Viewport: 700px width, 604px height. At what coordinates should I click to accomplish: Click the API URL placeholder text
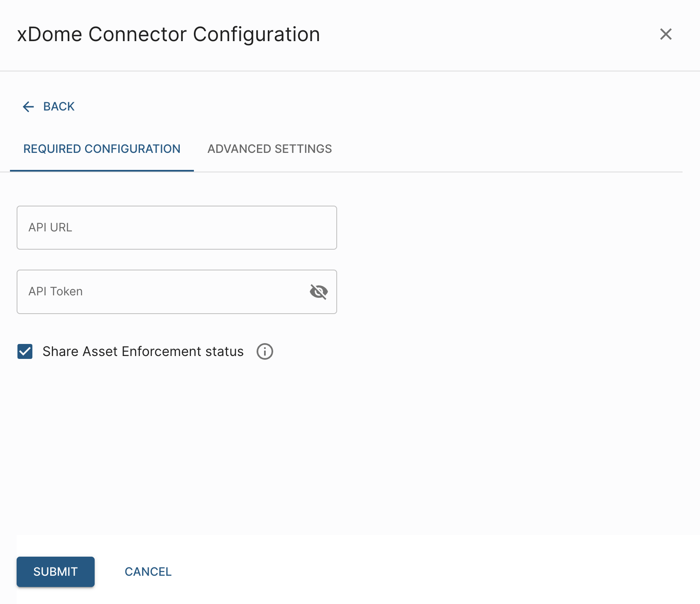pyautogui.click(x=50, y=228)
